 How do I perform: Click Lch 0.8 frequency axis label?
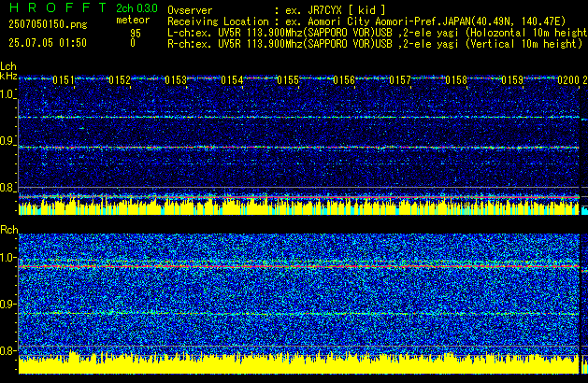coord(8,188)
